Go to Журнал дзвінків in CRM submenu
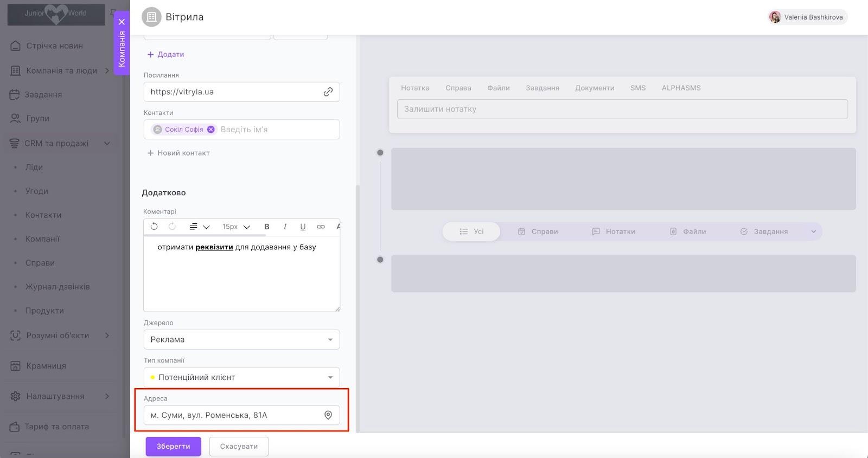Viewport: 868px width, 458px height. [x=58, y=287]
